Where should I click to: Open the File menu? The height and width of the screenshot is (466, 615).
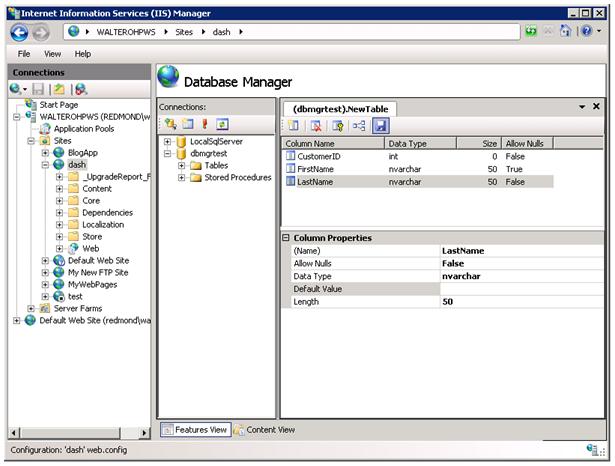coord(24,53)
